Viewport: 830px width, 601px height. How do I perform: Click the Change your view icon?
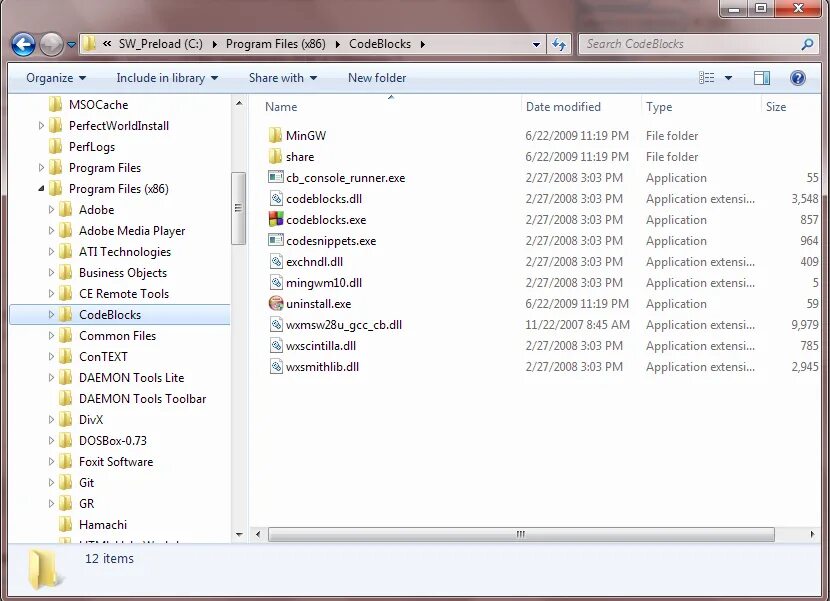coord(707,78)
